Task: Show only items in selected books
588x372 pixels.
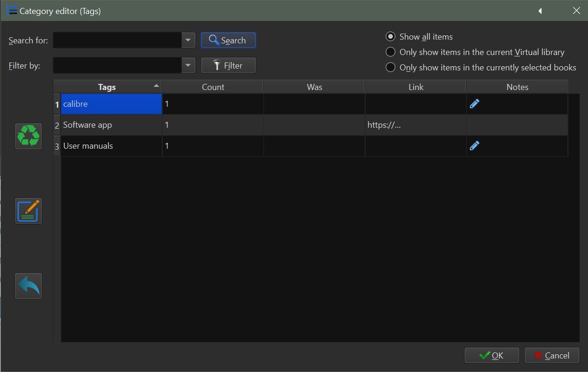Action: click(x=391, y=68)
